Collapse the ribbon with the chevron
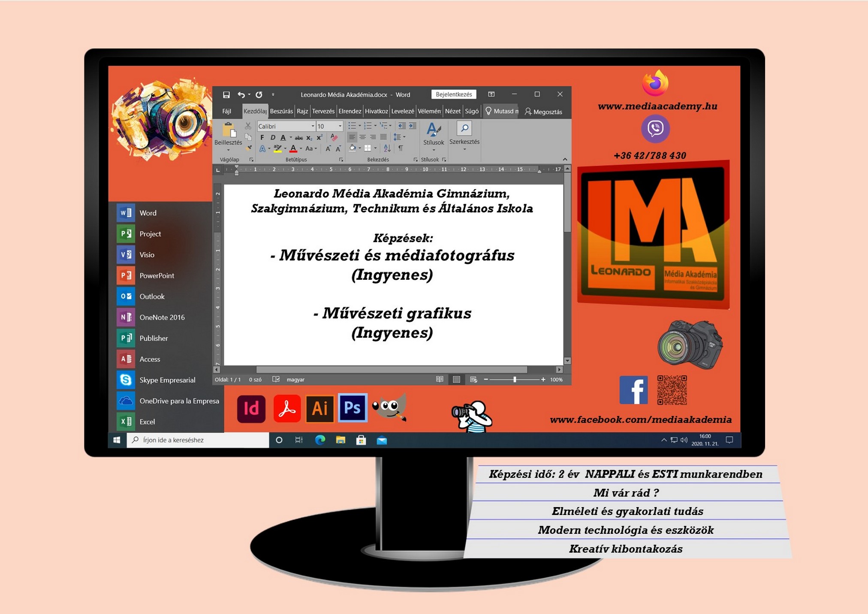 (565, 160)
